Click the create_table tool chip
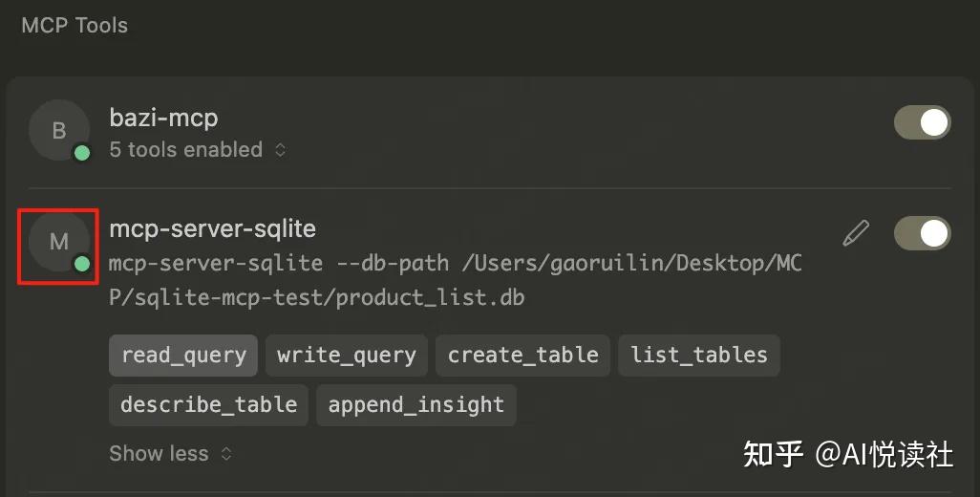Viewport: 980px width, 497px height. 523,356
